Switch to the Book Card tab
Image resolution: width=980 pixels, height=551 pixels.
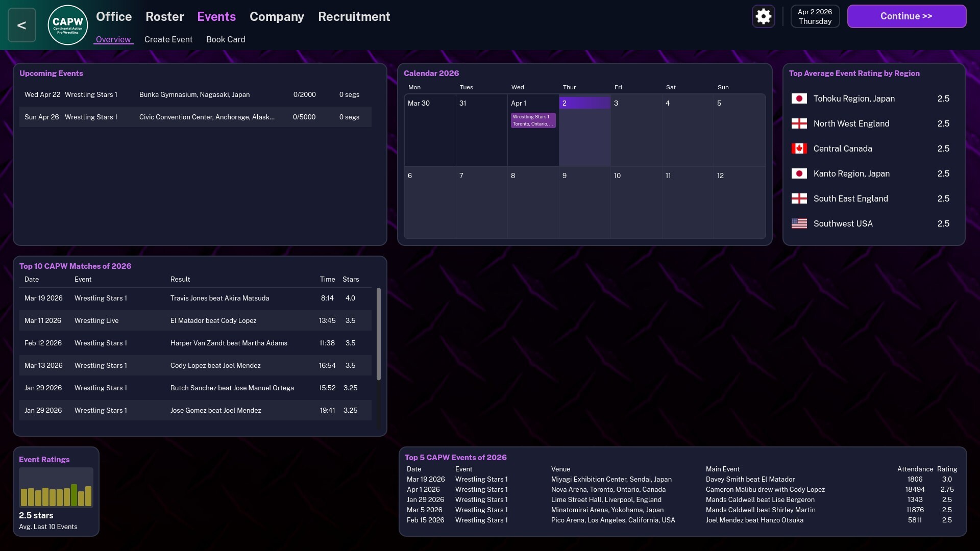coord(226,39)
